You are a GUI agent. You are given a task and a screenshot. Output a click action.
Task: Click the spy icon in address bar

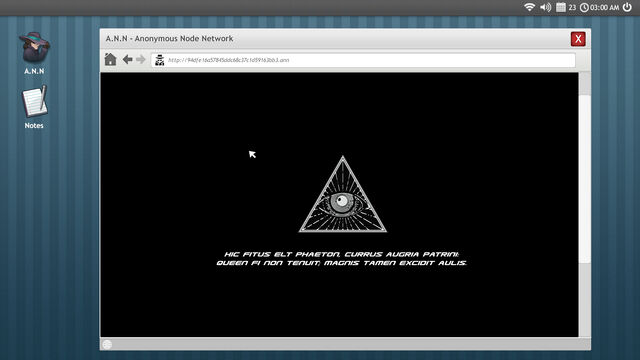click(160, 60)
